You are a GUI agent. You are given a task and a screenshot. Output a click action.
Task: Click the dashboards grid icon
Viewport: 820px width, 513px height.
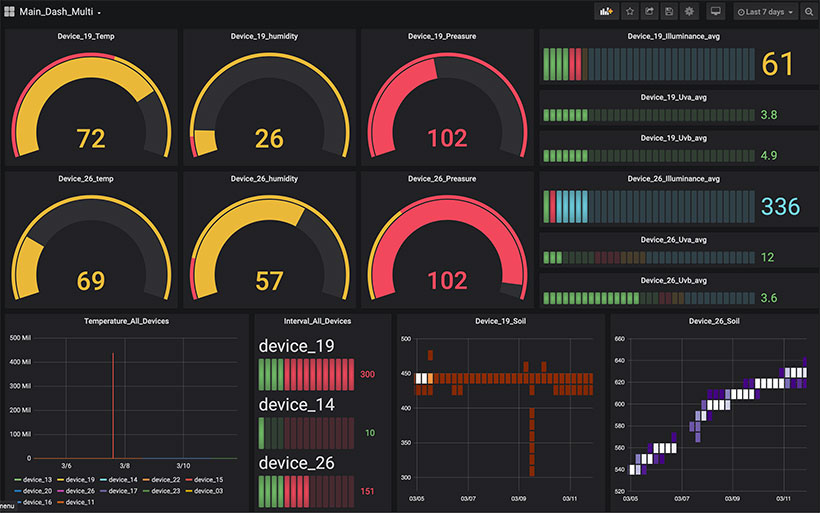[9, 12]
